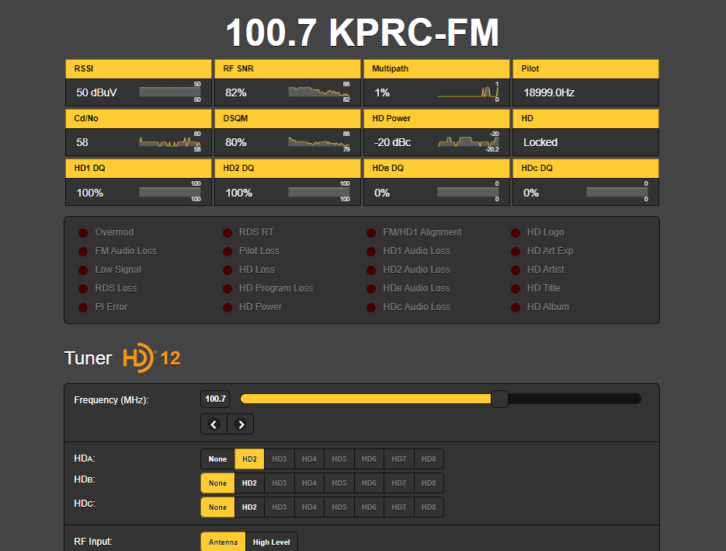Select None in the HDA row
Viewport: 726px width, 551px height.
[x=218, y=459]
